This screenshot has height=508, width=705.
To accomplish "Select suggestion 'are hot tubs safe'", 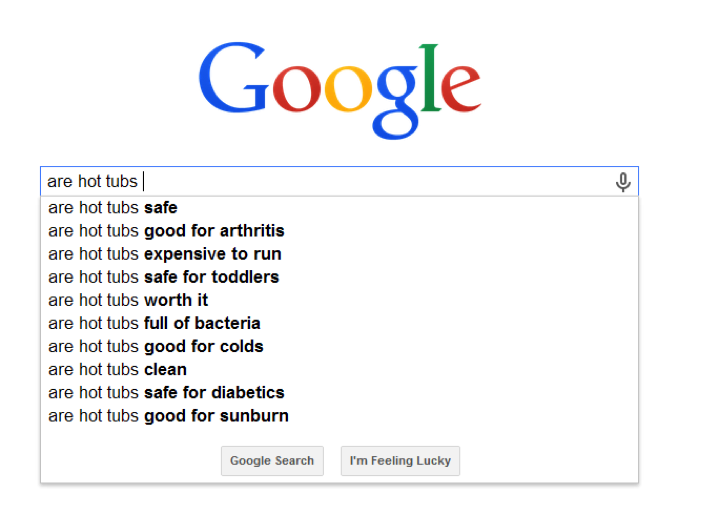I will [339, 208].
